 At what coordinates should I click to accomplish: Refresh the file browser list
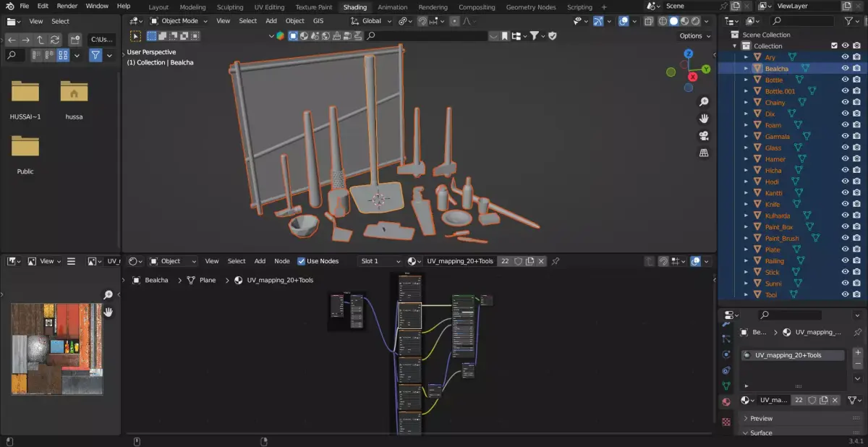click(54, 40)
